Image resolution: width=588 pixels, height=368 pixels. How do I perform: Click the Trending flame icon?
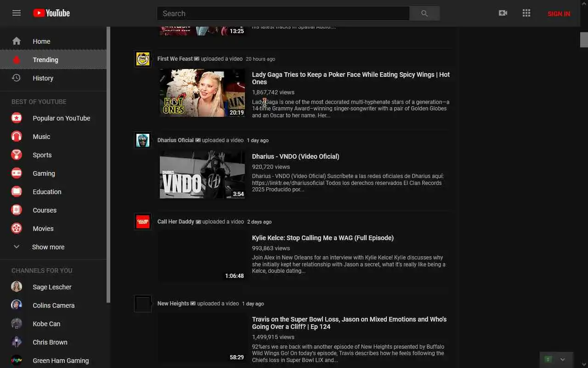[17, 60]
